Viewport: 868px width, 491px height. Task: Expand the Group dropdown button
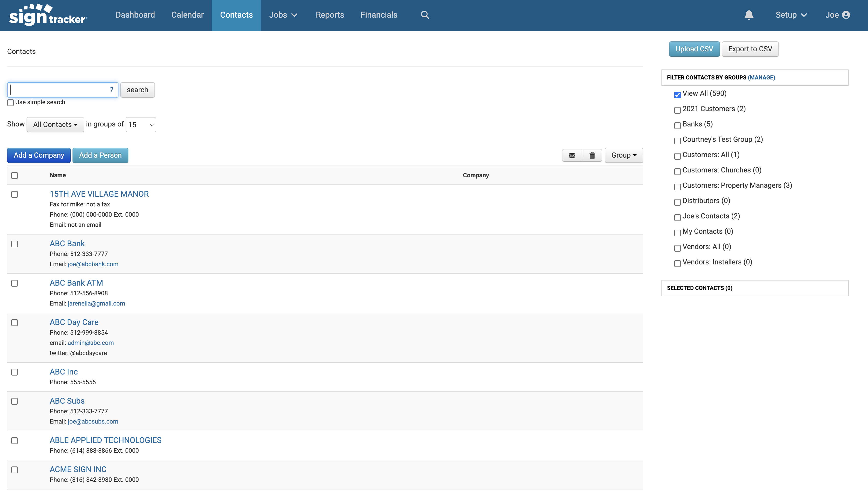pos(624,156)
